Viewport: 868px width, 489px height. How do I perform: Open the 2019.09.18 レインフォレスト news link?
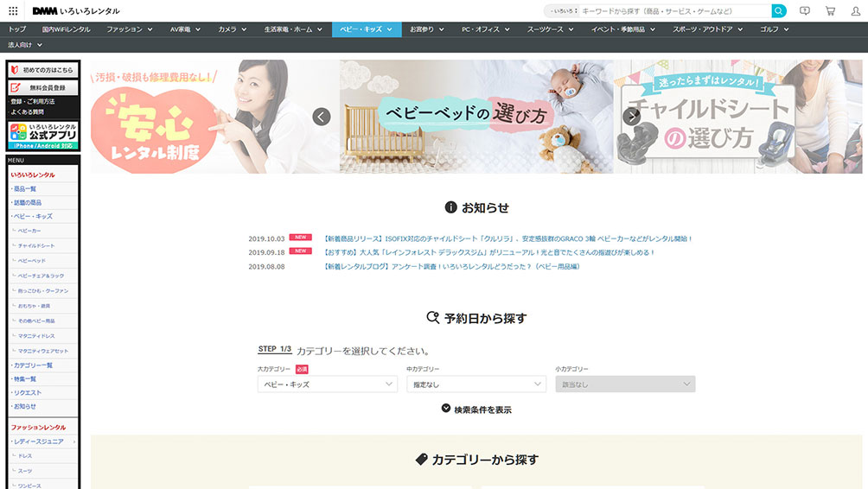(x=489, y=252)
